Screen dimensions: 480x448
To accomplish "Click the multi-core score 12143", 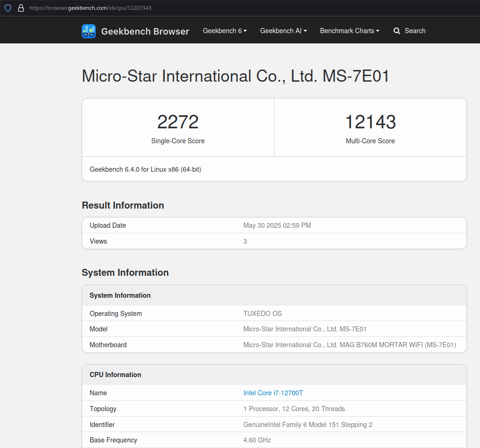I will [x=370, y=122].
